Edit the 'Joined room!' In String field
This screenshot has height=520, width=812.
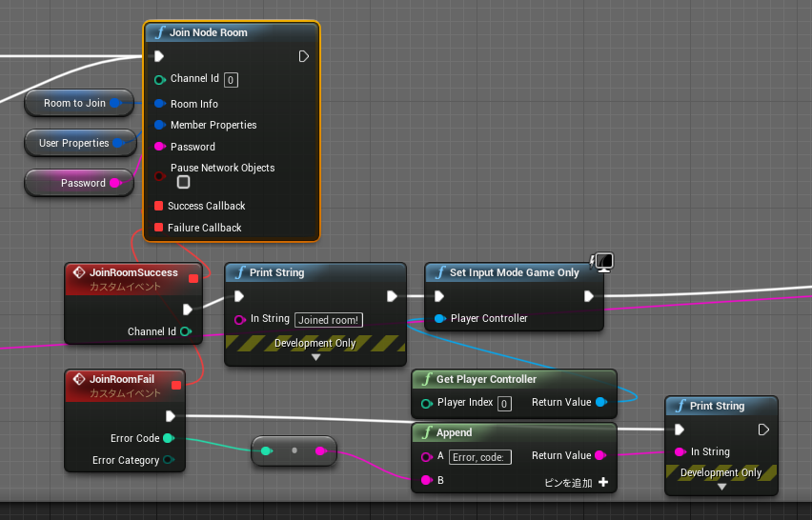(328, 320)
